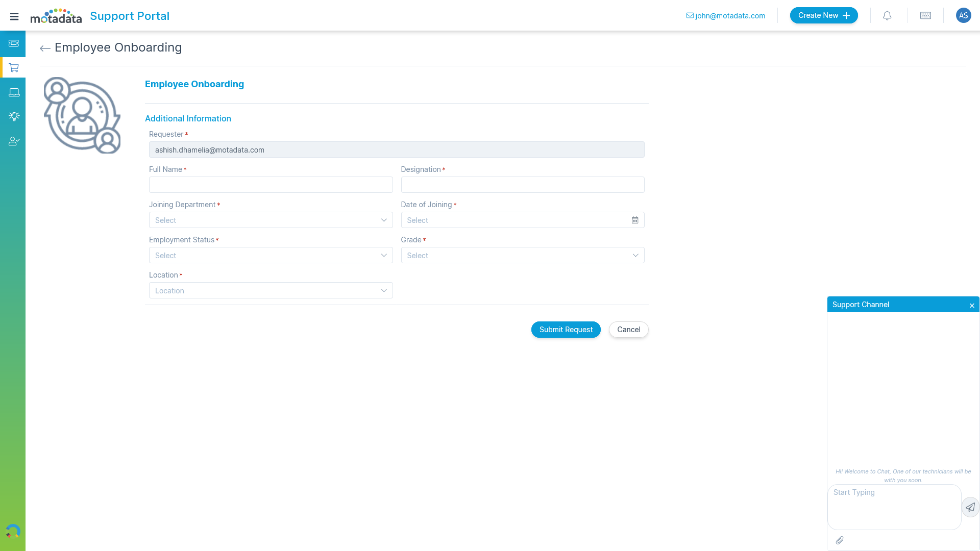Open the tickets icon in sidebar
Screen dimensions: 980x551
(14, 43)
